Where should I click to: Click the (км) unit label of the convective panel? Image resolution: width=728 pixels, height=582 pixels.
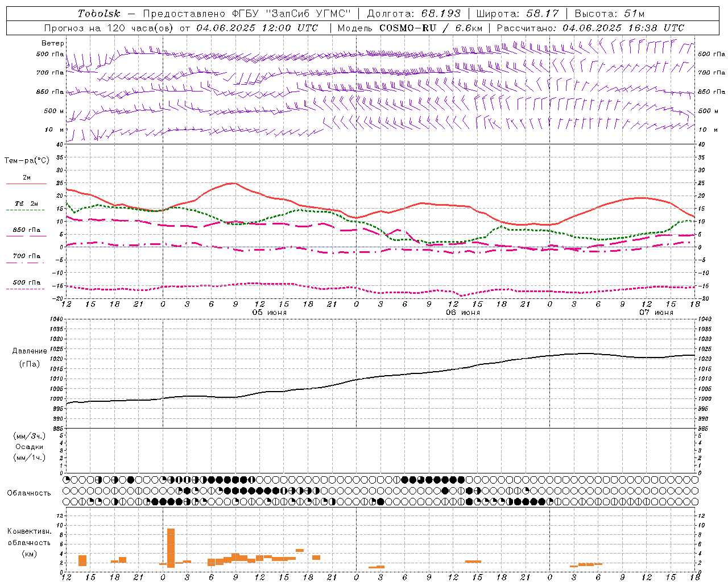(30, 554)
